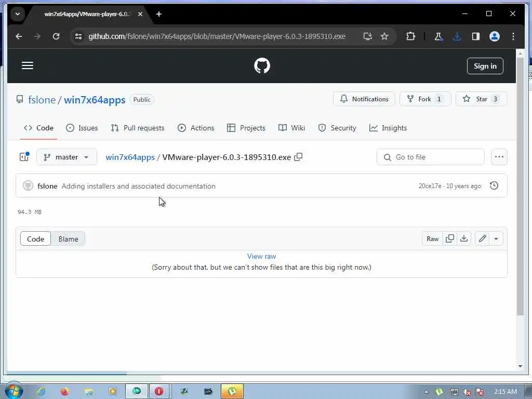Open the Windows Start button
The image size is (532, 399).
[14, 391]
